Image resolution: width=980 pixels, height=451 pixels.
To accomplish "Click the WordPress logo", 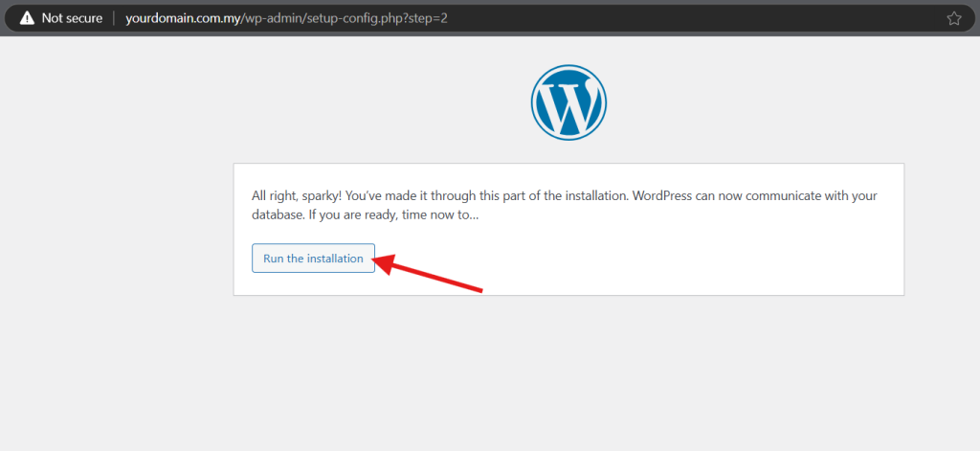I will 568,103.
